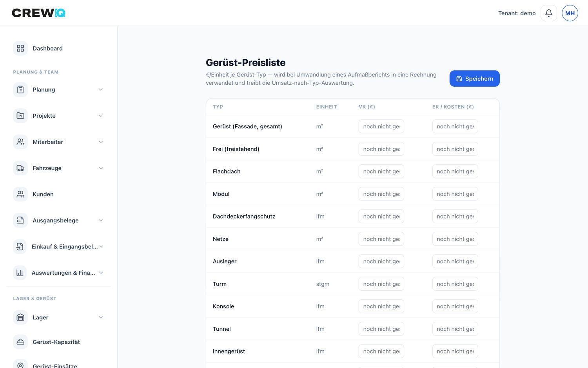Expand the Ausgangsbelege chevron
The width and height of the screenshot is (588, 368).
(101, 220)
